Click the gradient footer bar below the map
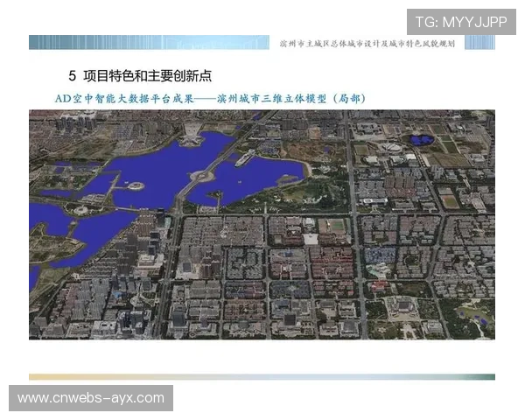The image size is (525, 420). point(262,377)
